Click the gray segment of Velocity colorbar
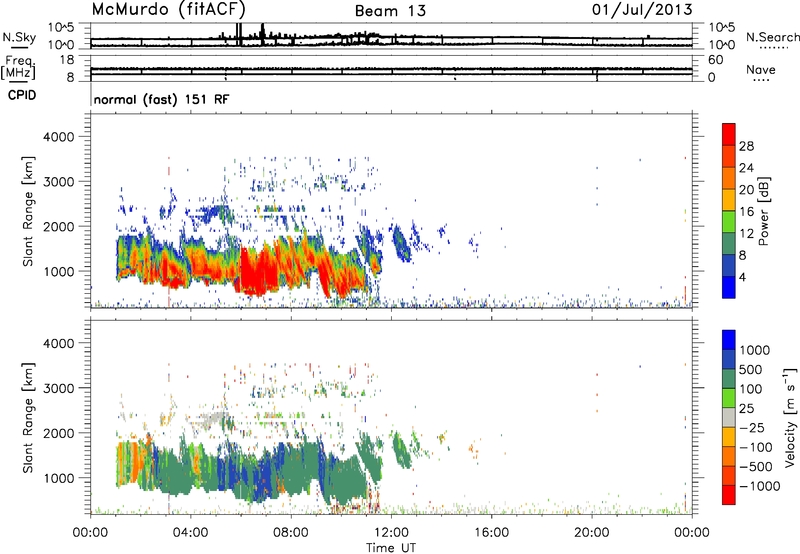Viewport: 800px width, 554px height. [729, 418]
